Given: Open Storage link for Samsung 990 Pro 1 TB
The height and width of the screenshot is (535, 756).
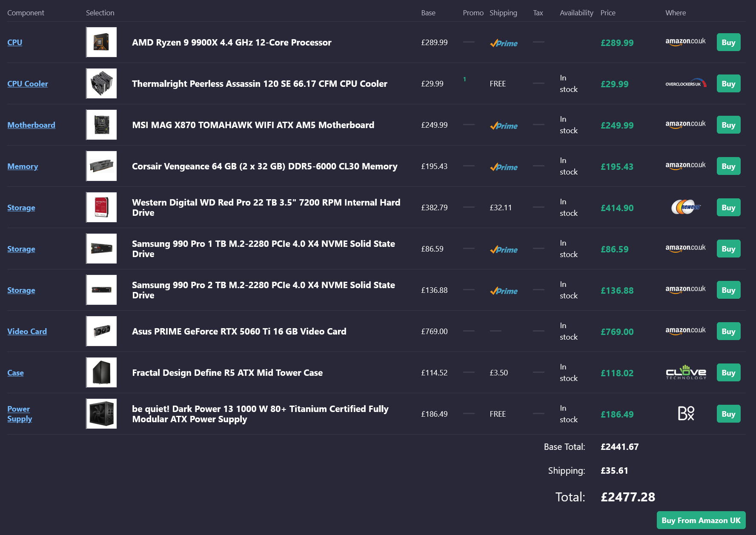Looking at the screenshot, I should (x=21, y=249).
